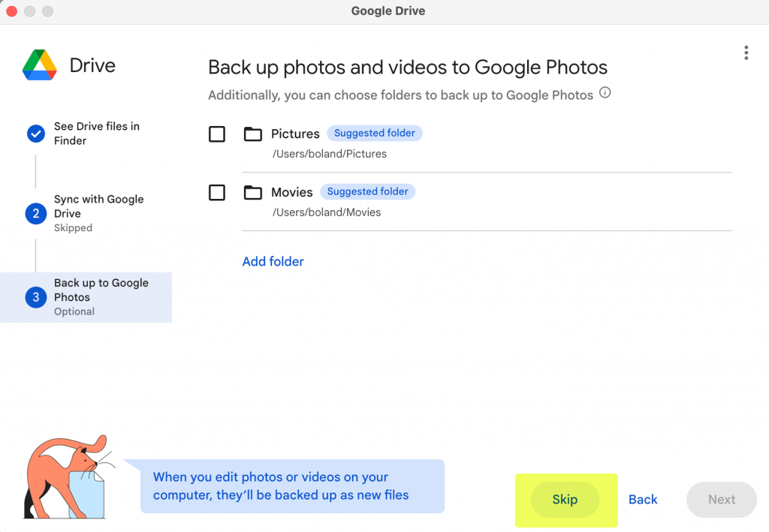Close the Google Drive window
Image resolution: width=769 pixels, height=532 pixels.
[x=12, y=11]
